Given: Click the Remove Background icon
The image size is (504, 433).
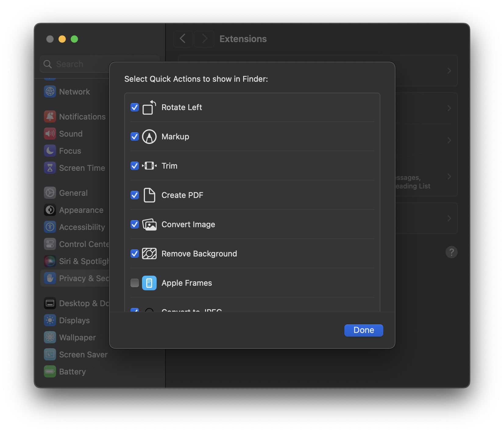Looking at the screenshot, I should click(149, 254).
